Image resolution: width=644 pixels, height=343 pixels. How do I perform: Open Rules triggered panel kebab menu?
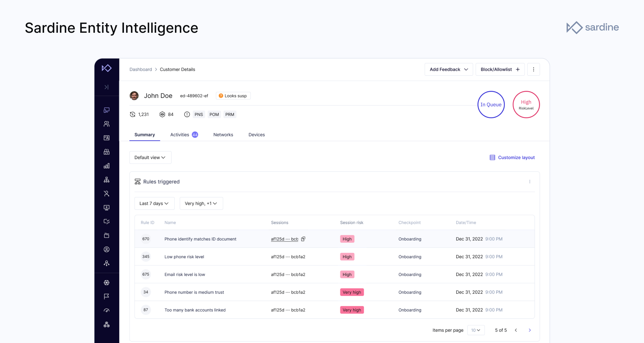[530, 182]
